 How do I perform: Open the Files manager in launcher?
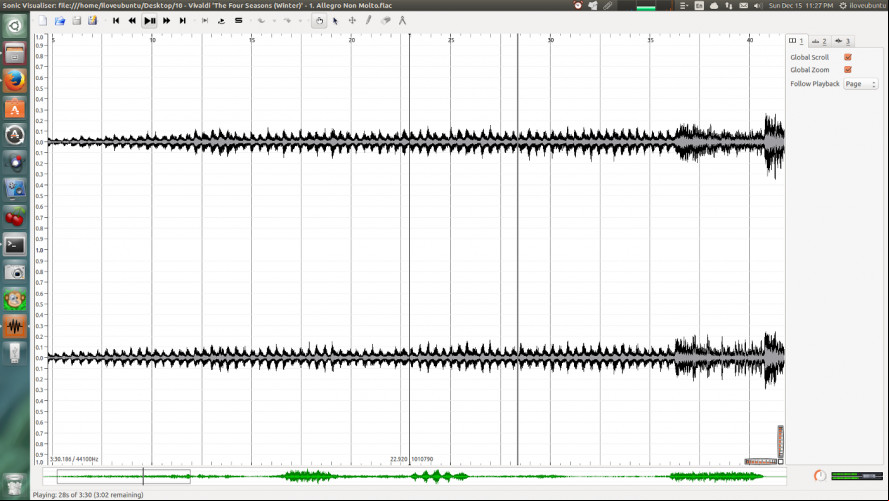15,54
